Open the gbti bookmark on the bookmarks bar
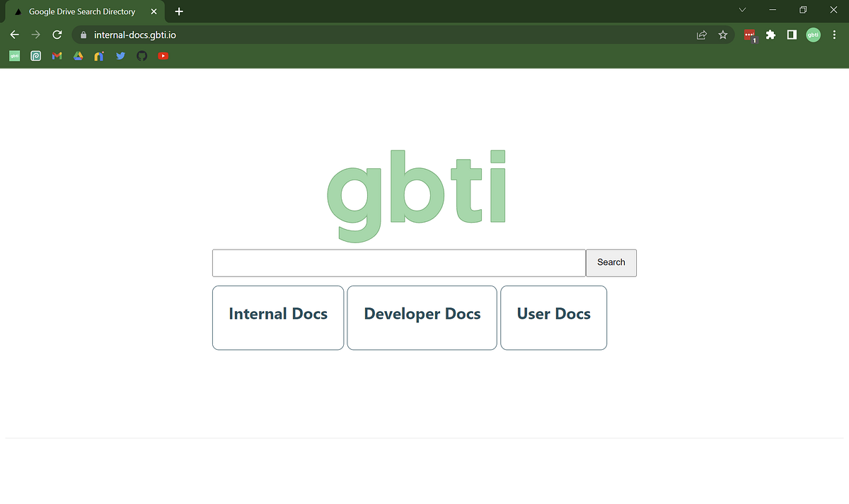This screenshot has height=504, width=849. click(x=14, y=55)
